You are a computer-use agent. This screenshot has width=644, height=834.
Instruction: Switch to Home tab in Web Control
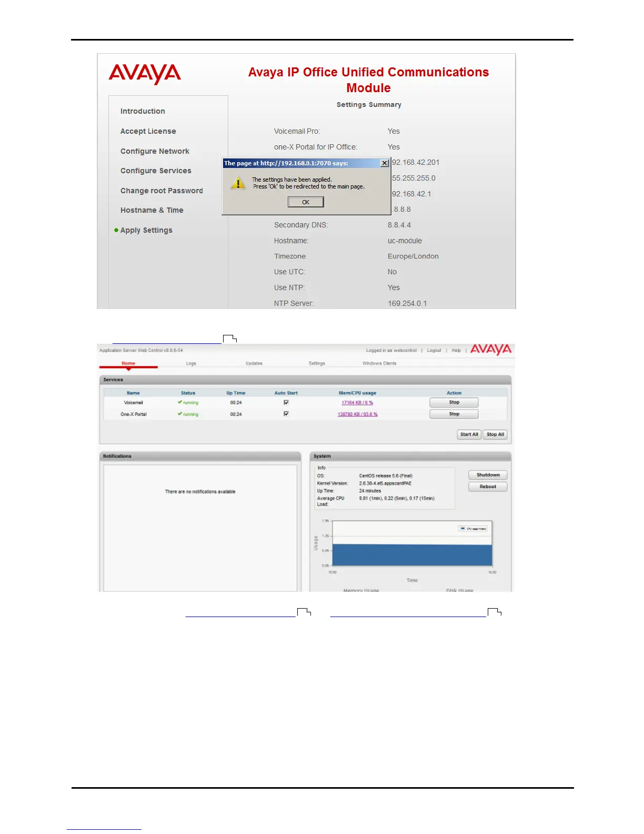pyautogui.click(x=128, y=363)
